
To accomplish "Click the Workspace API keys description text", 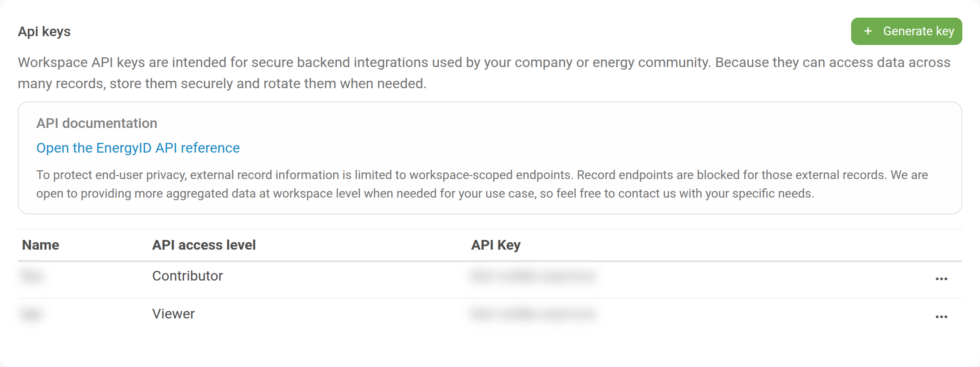I will 484,73.
